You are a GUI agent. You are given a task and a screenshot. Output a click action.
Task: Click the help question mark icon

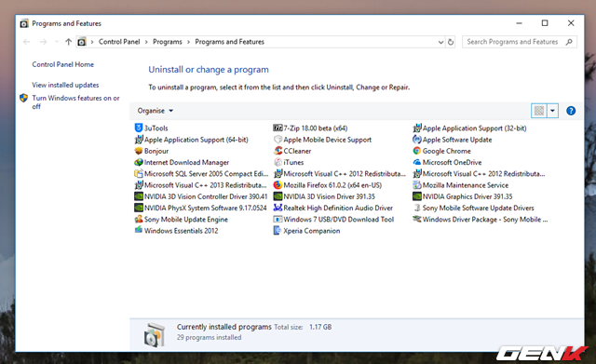coord(571,111)
